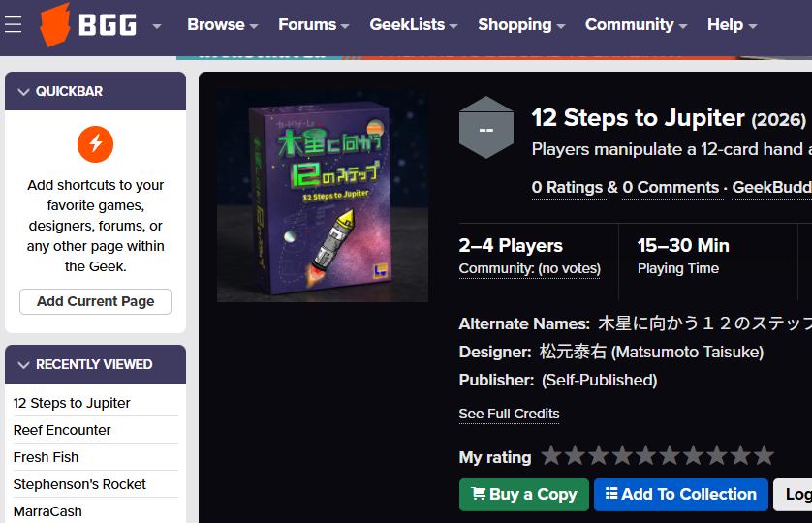Click the Buy a Copy button

(x=524, y=495)
